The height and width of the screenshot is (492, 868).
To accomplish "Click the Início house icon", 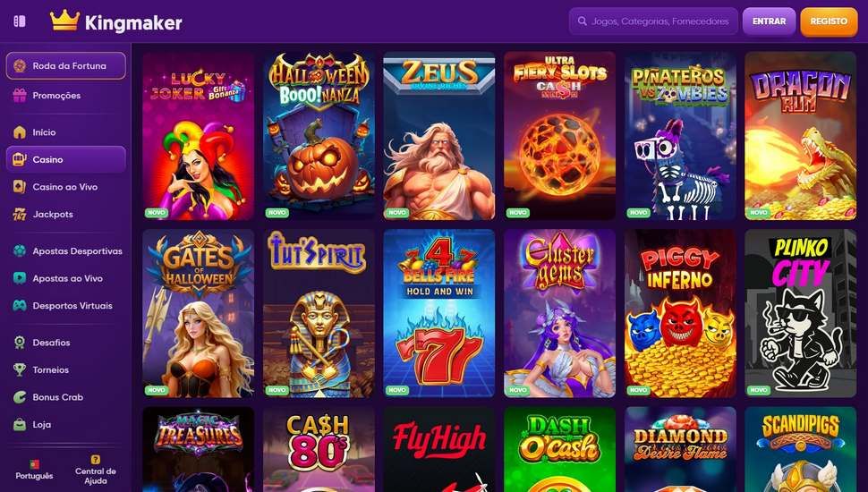I will pos(20,132).
